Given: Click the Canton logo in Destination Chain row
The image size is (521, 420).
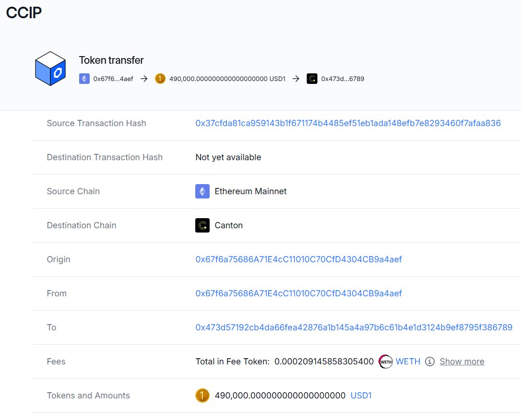Looking at the screenshot, I should (202, 225).
